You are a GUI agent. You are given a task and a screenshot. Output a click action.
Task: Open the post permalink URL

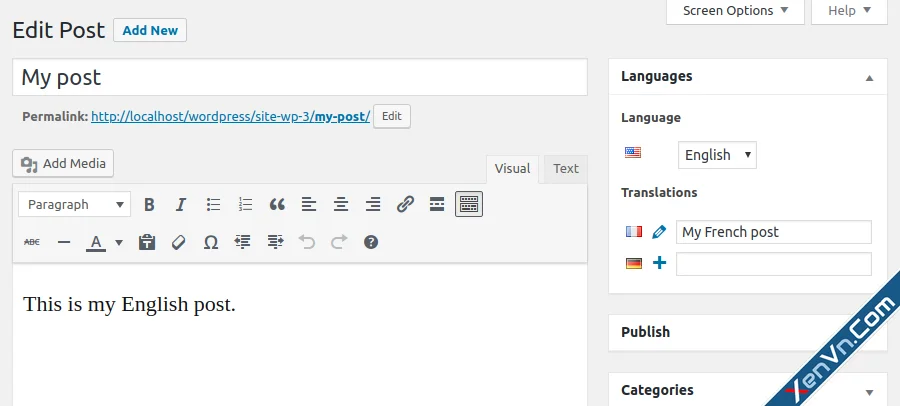pos(230,117)
